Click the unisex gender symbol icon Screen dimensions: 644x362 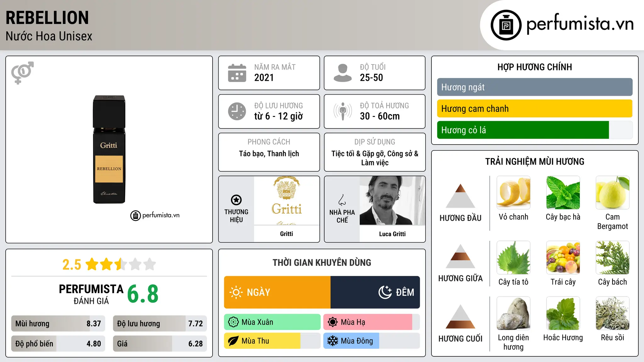pos(22,73)
